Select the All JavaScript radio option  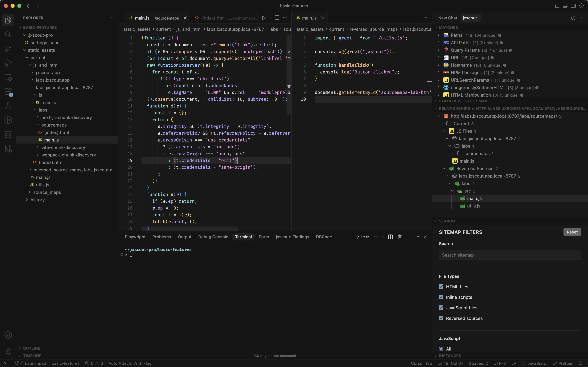(x=441, y=349)
